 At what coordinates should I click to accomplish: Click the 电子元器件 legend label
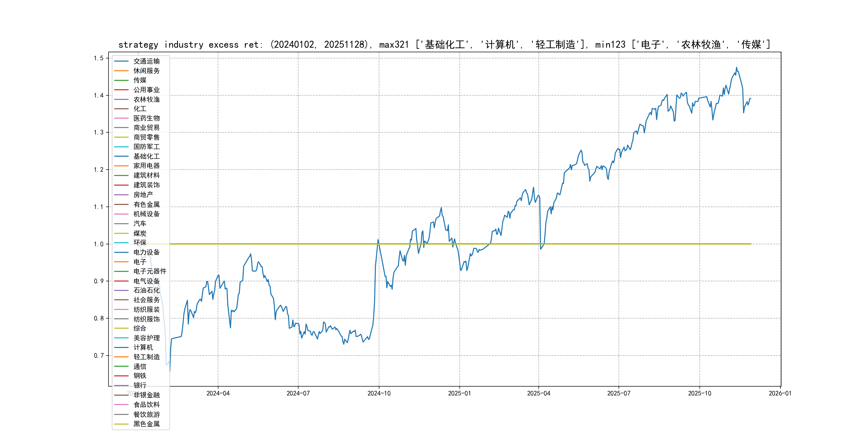pyautogui.click(x=149, y=271)
